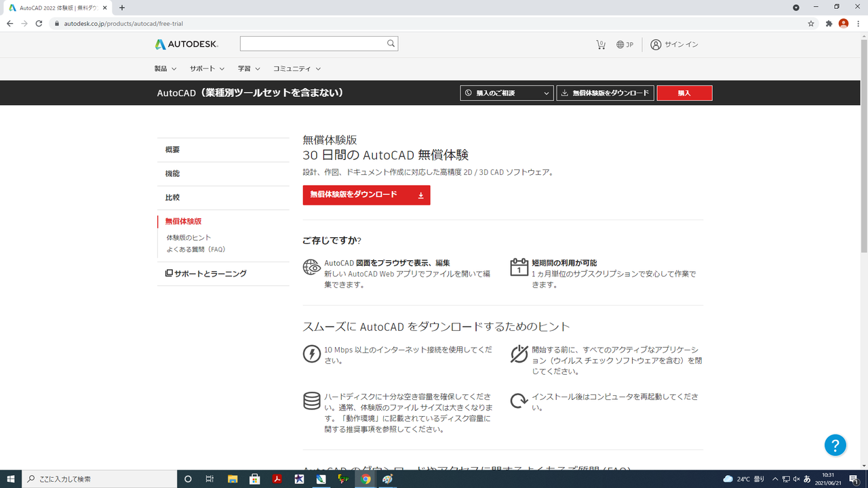Open the blue help question-mark bubble
Screen dimensions: 868x488
coord(835,445)
